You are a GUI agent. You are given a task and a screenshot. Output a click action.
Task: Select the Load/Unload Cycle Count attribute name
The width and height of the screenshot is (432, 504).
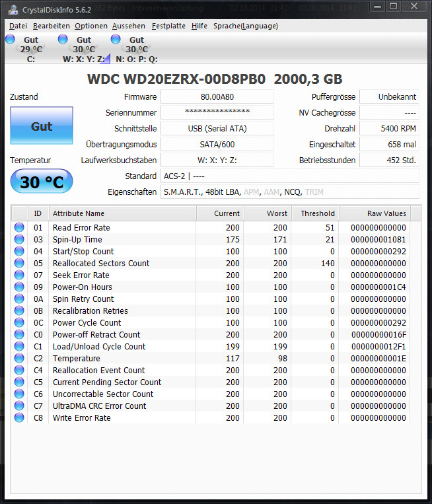(99, 347)
